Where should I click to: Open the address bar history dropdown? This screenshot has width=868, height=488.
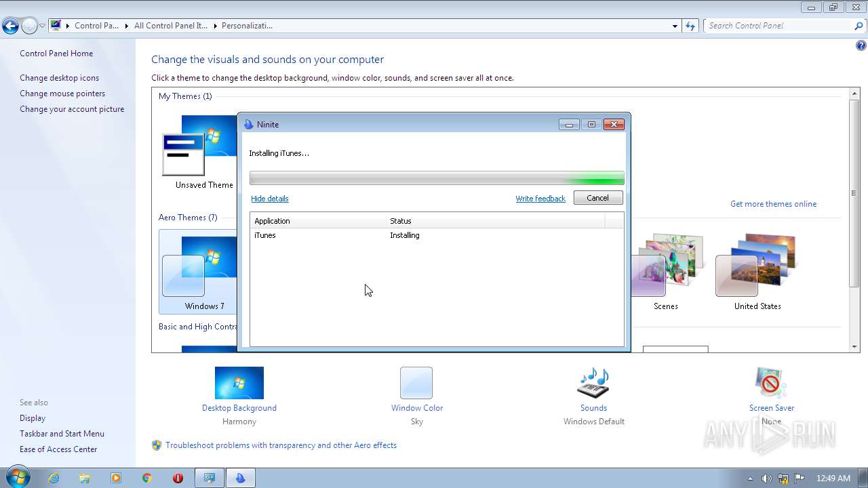pyautogui.click(x=675, y=26)
